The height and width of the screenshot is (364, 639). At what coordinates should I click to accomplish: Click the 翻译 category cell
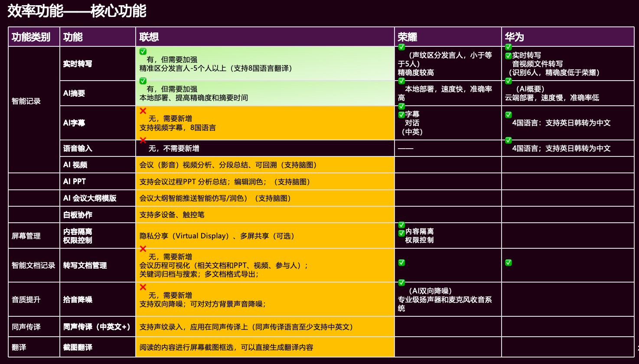coord(34,347)
